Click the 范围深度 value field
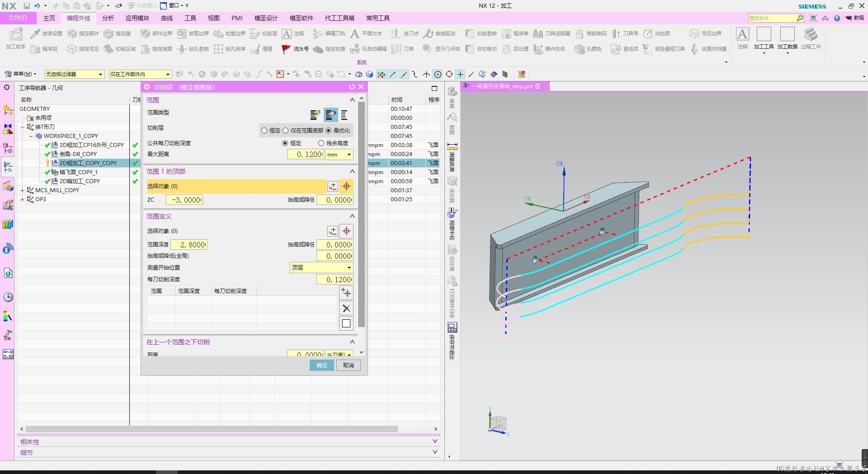 [x=189, y=245]
